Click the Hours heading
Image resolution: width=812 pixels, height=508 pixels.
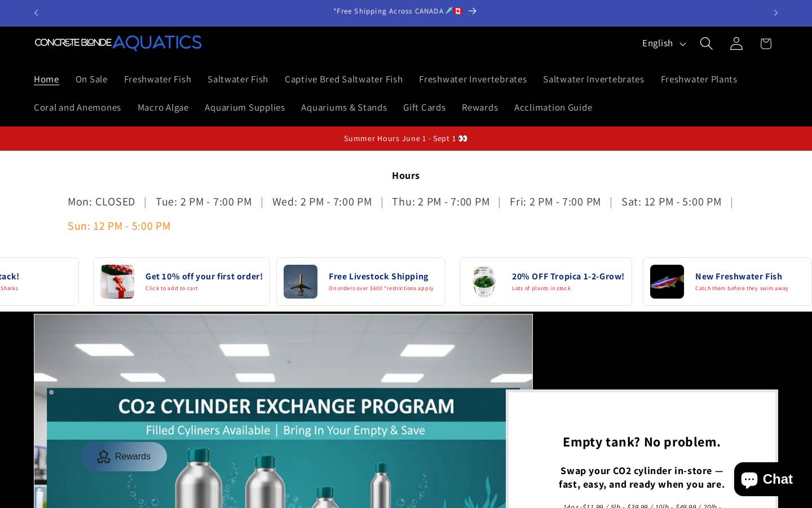point(406,176)
